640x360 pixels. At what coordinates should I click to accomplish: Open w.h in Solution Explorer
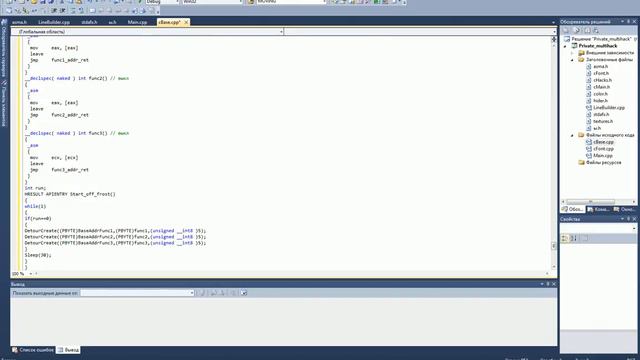597,129
